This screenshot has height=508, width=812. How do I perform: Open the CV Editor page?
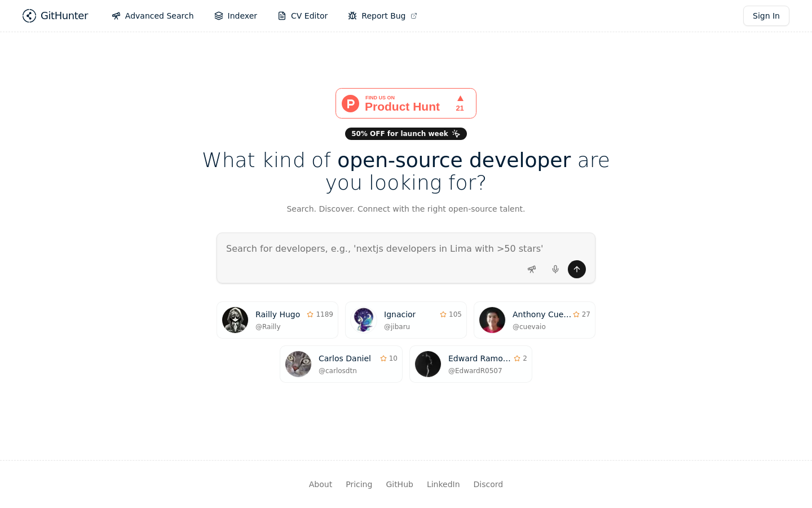(x=303, y=16)
